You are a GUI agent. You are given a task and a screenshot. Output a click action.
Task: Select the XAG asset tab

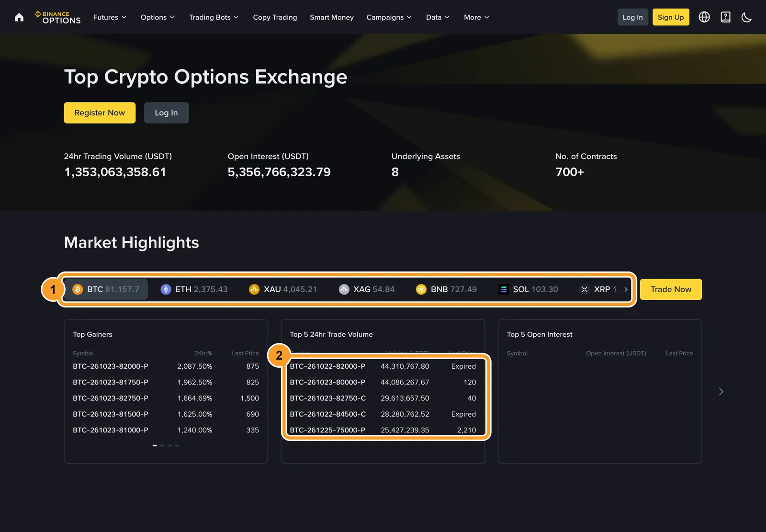(367, 289)
